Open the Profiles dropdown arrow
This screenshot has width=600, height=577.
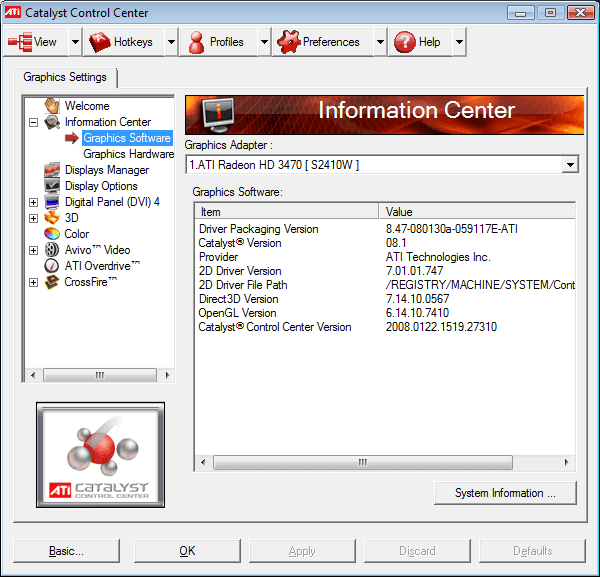264,42
